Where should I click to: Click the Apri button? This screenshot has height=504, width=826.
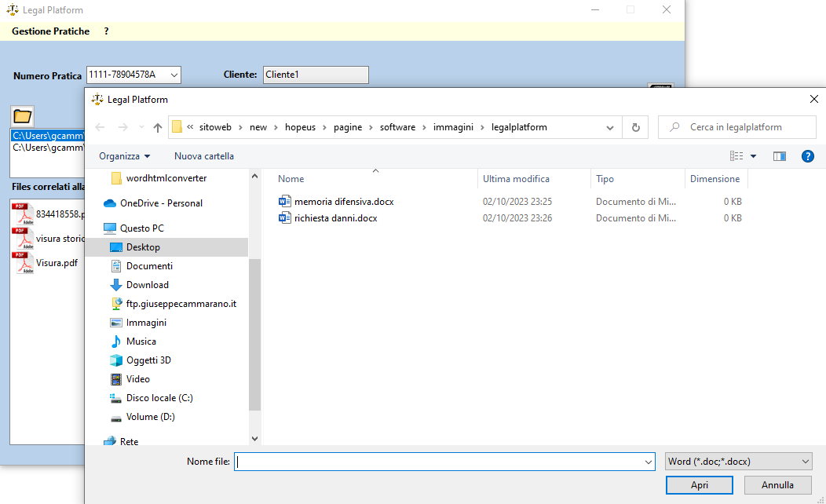699,485
